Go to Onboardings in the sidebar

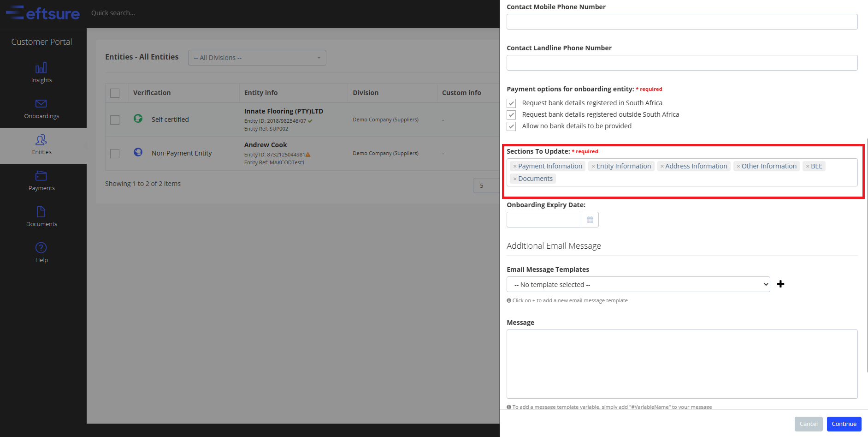pyautogui.click(x=41, y=109)
